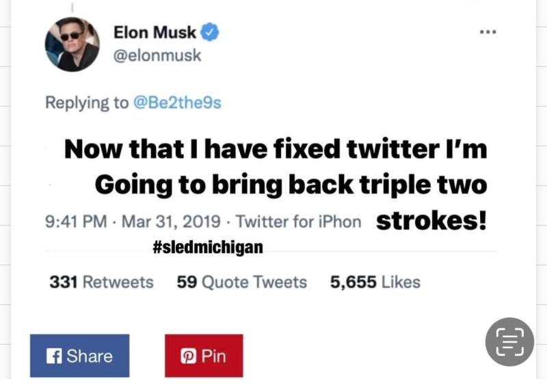
Task: Share the post to Facebook
Action: point(79,356)
